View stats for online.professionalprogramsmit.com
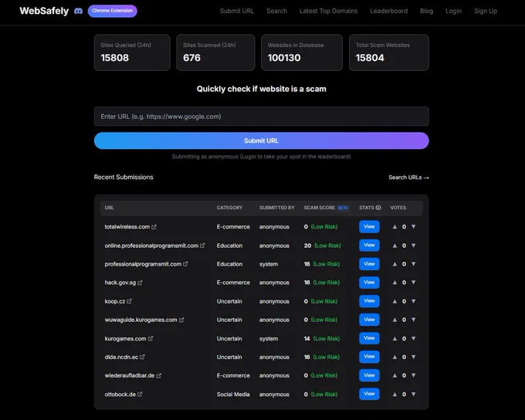The width and height of the screenshot is (525, 420). [x=369, y=246]
